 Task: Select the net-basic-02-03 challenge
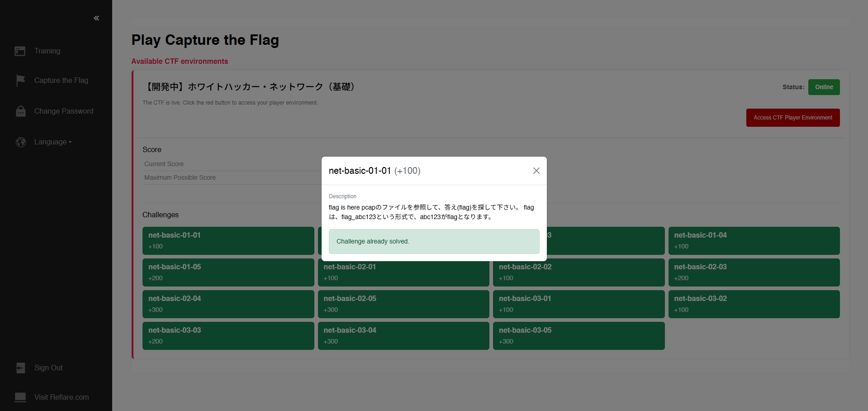point(754,272)
